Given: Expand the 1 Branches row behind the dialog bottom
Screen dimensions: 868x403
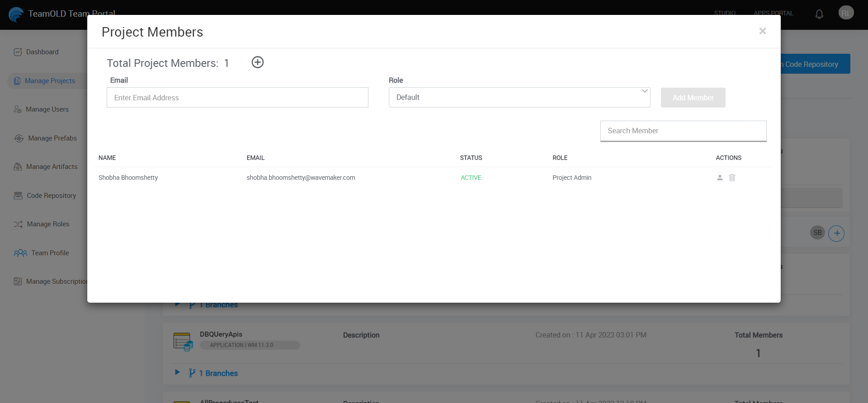Looking at the screenshot, I should [178, 305].
